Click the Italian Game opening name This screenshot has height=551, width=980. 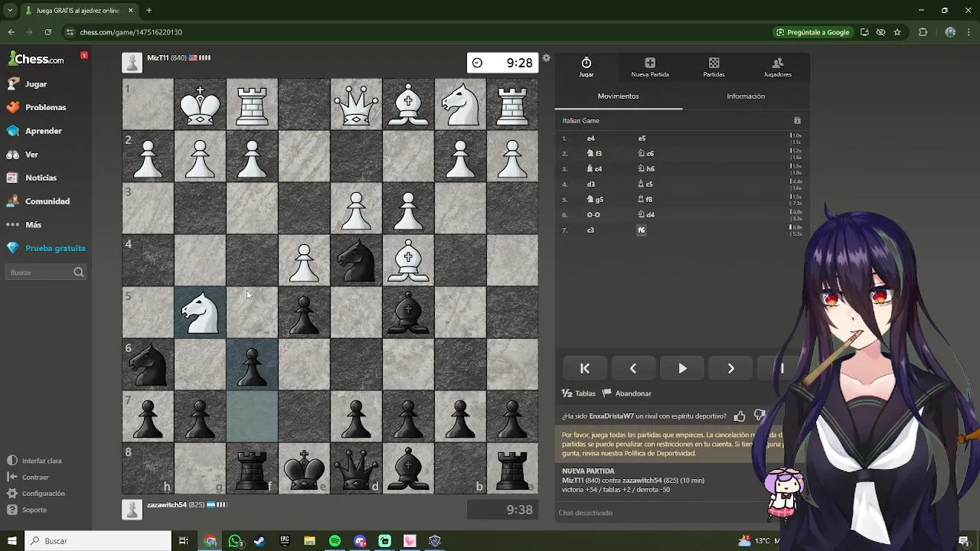tap(581, 121)
